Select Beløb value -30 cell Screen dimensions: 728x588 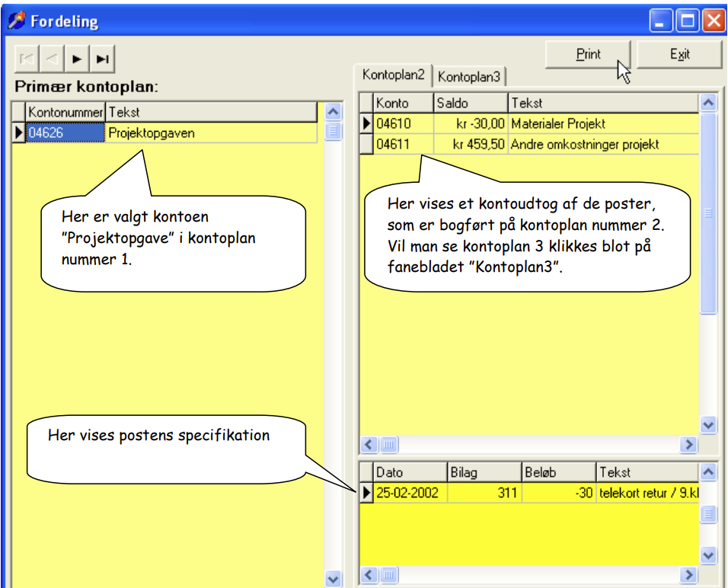559,493
